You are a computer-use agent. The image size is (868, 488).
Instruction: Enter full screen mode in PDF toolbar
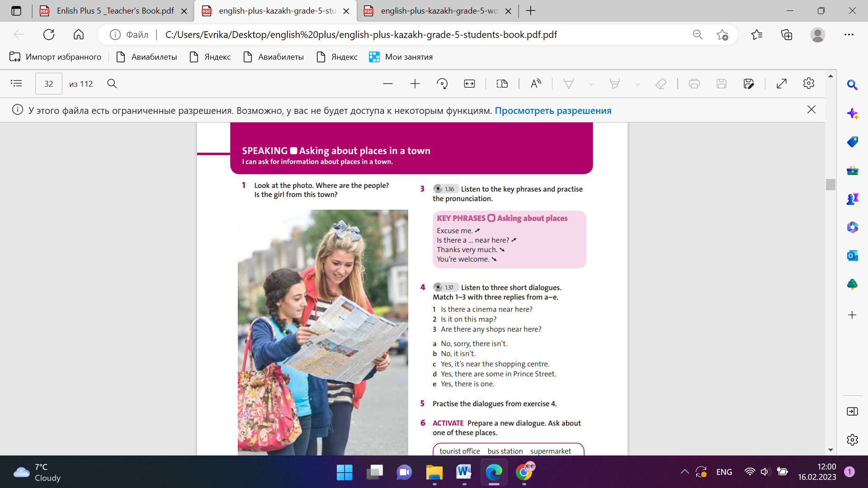pyautogui.click(x=781, y=84)
